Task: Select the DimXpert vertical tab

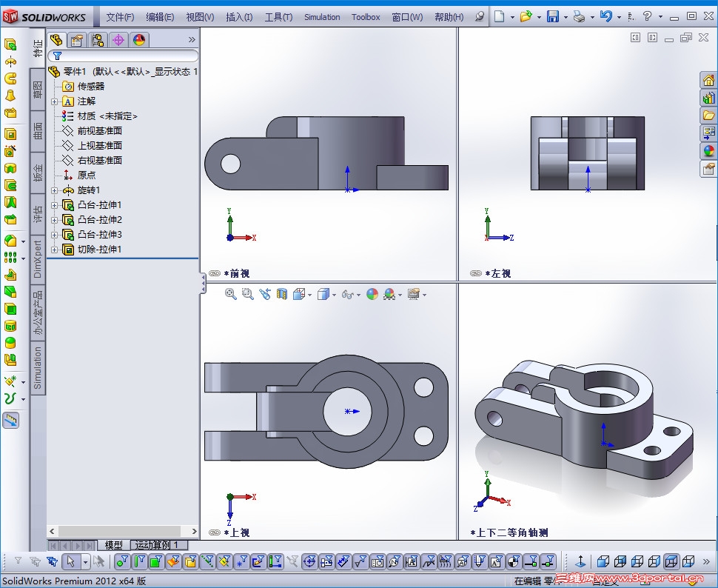Action: tap(38, 259)
